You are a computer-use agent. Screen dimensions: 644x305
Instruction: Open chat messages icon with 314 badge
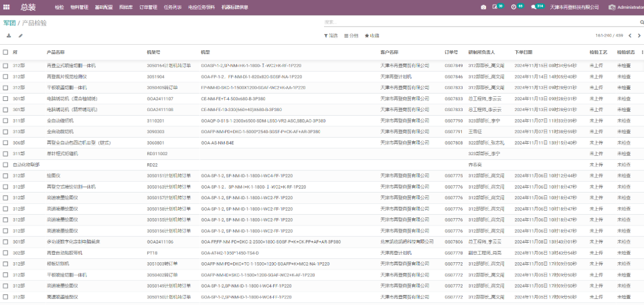[535, 7]
